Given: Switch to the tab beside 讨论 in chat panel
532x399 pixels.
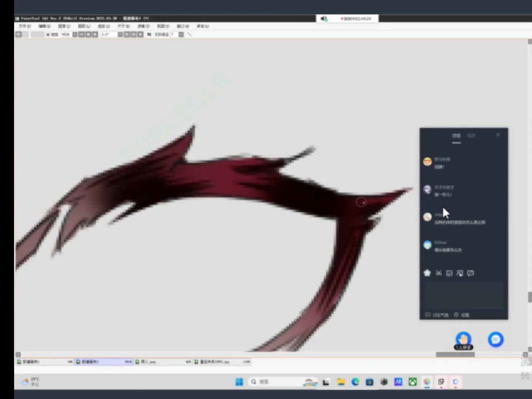Looking at the screenshot, I should click(471, 136).
